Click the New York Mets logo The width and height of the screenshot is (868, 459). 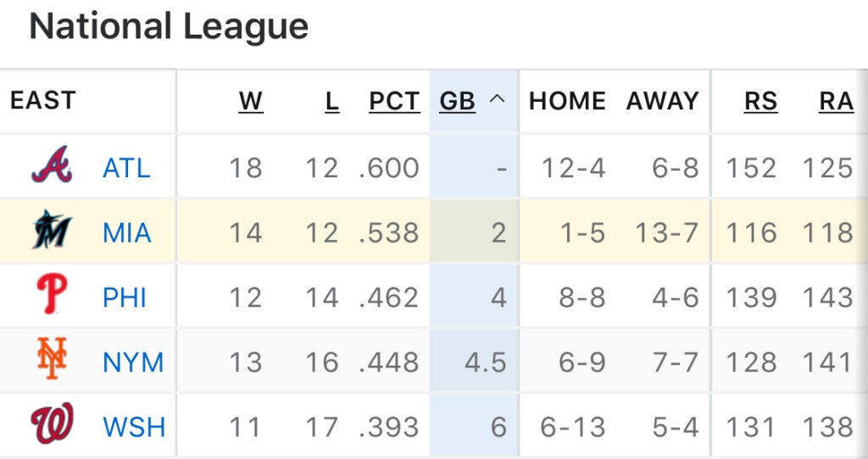click(51, 360)
